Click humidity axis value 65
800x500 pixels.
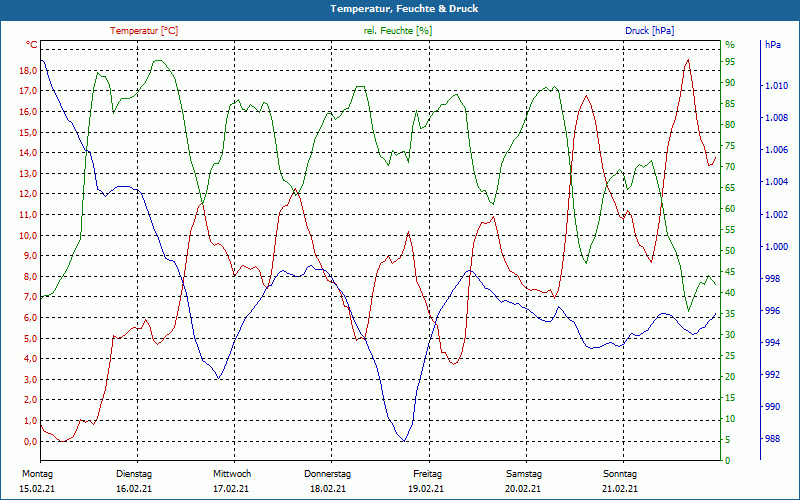tap(730, 188)
